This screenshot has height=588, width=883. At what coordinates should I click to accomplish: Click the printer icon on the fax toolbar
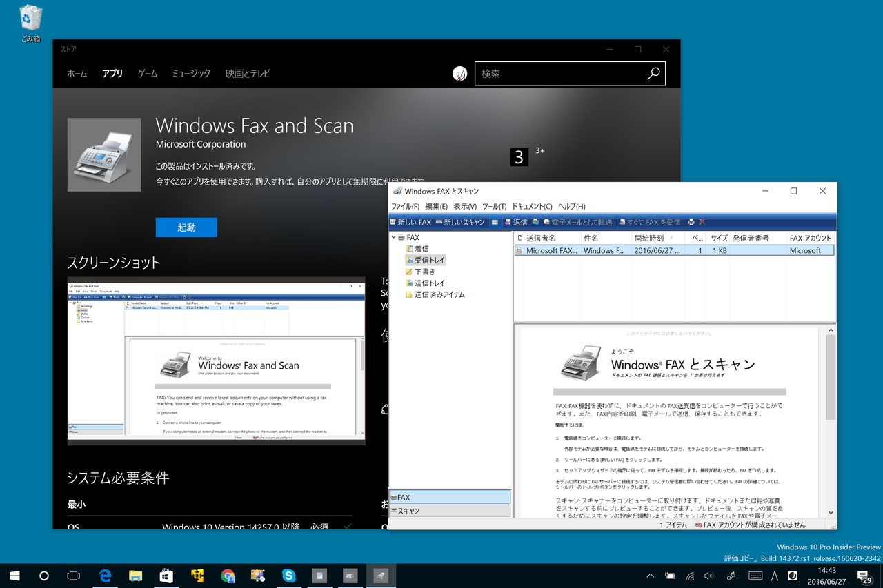[x=691, y=222]
